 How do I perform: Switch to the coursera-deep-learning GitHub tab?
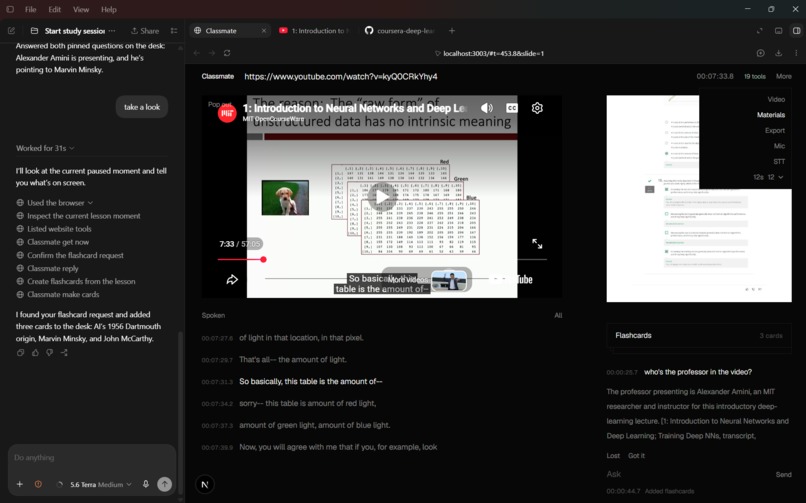400,31
